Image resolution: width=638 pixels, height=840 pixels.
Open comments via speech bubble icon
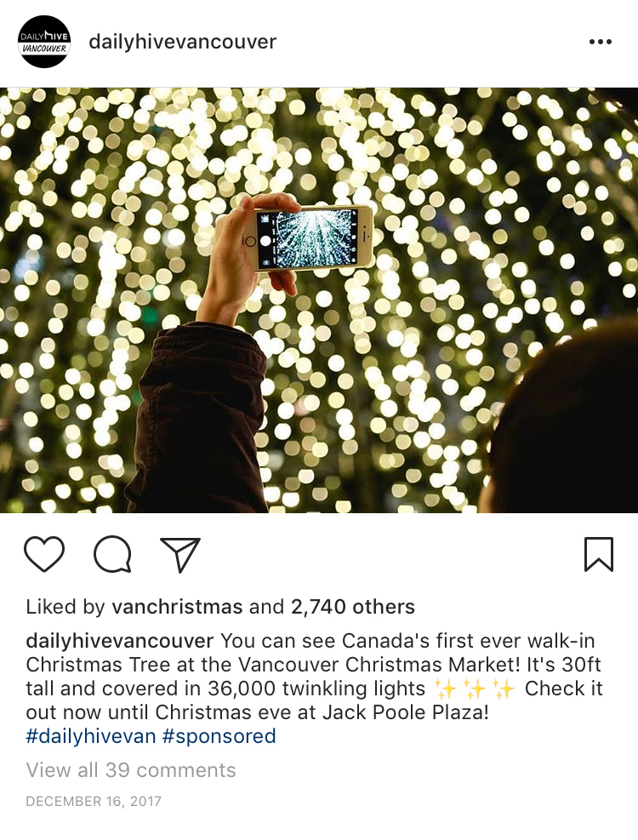112,554
